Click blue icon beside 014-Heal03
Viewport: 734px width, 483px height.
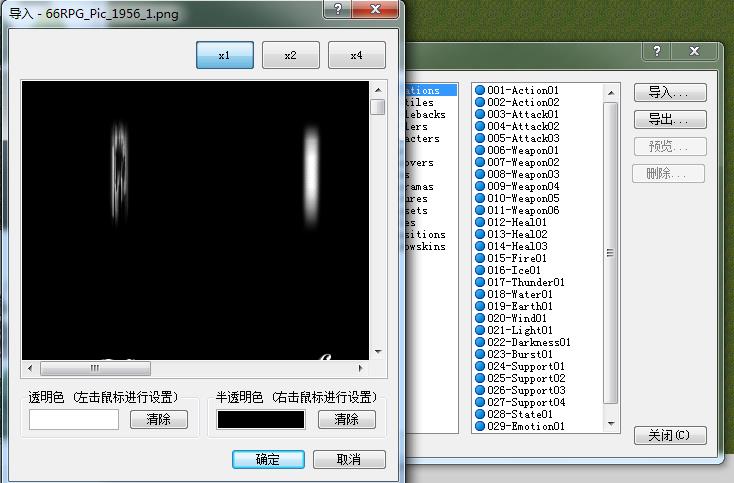(480, 246)
